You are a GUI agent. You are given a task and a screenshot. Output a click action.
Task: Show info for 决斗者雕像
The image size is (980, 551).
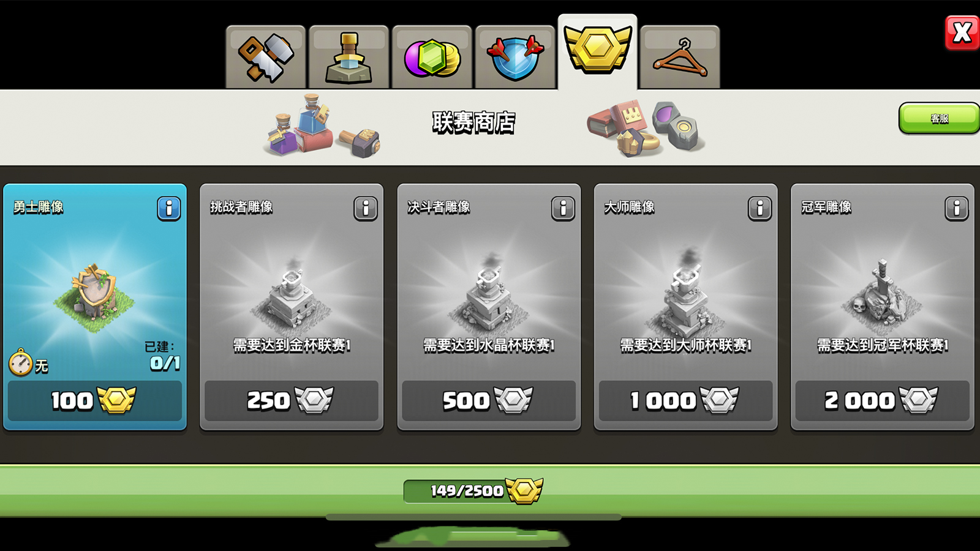562,209
